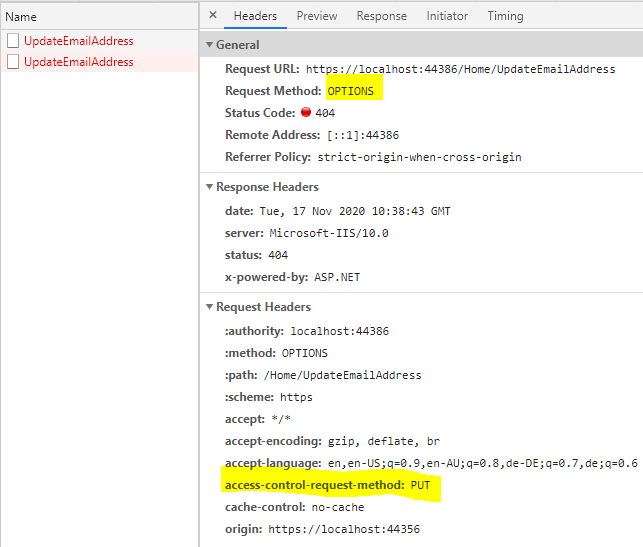This screenshot has width=643, height=547.
Task: Select the second highlighted UpdateEmailAddress request
Action: 79,62
